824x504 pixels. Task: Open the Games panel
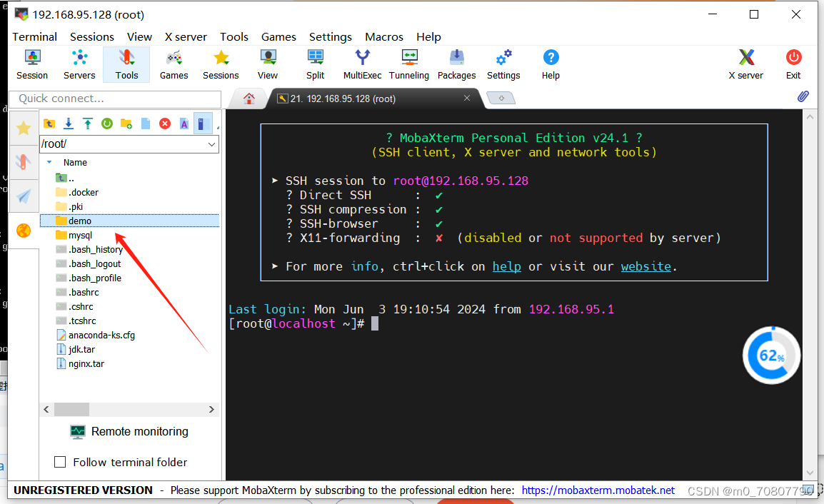point(174,64)
